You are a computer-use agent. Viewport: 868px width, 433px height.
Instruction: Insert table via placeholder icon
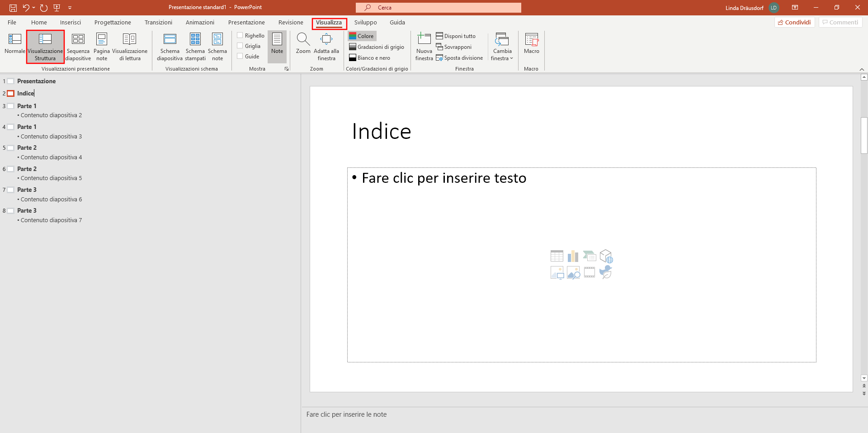click(x=557, y=256)
